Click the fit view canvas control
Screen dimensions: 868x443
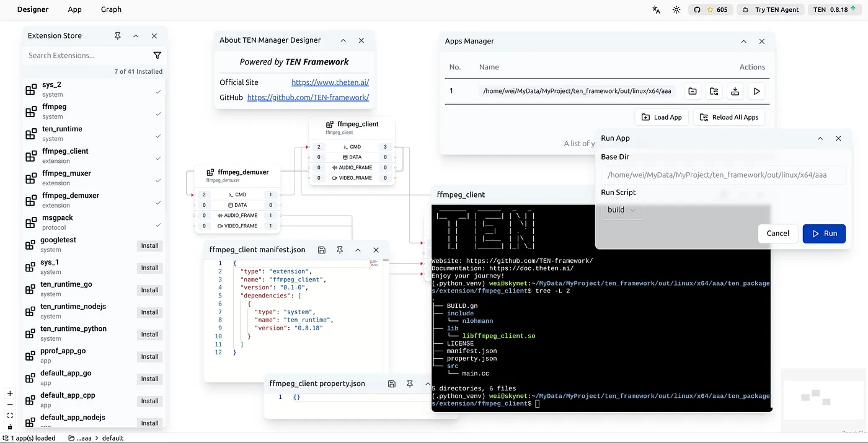point(10,416)
